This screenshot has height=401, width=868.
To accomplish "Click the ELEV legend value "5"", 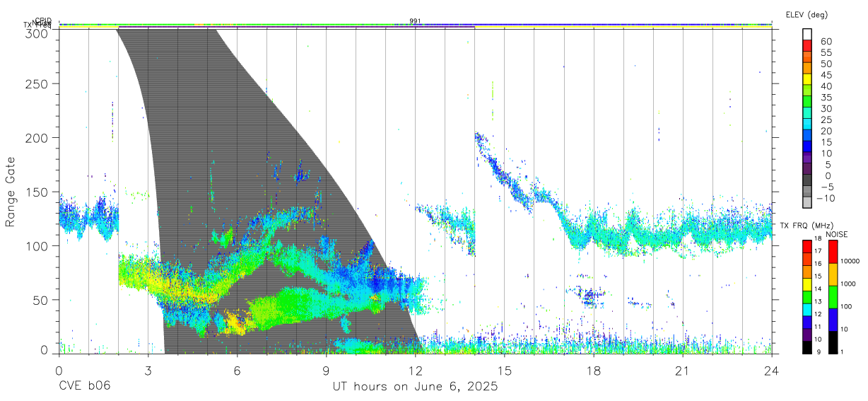I will click(828, 165).
